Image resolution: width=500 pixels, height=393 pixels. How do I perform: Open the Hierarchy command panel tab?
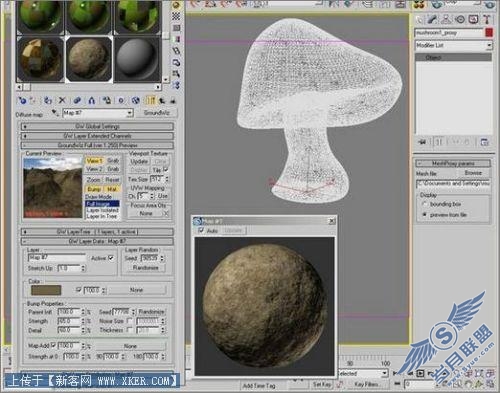coord(446,19)
